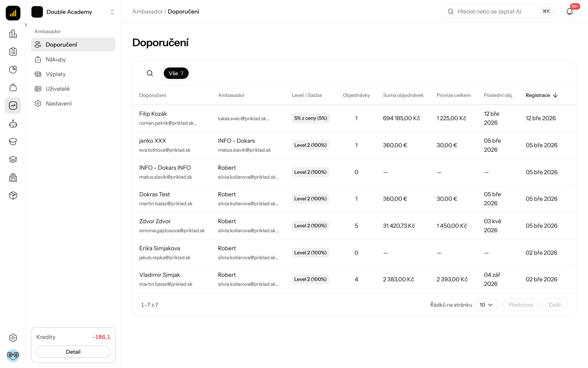The image size is (588, 368).
Task: Click the Suma objednávek column header
Action: 403,95
